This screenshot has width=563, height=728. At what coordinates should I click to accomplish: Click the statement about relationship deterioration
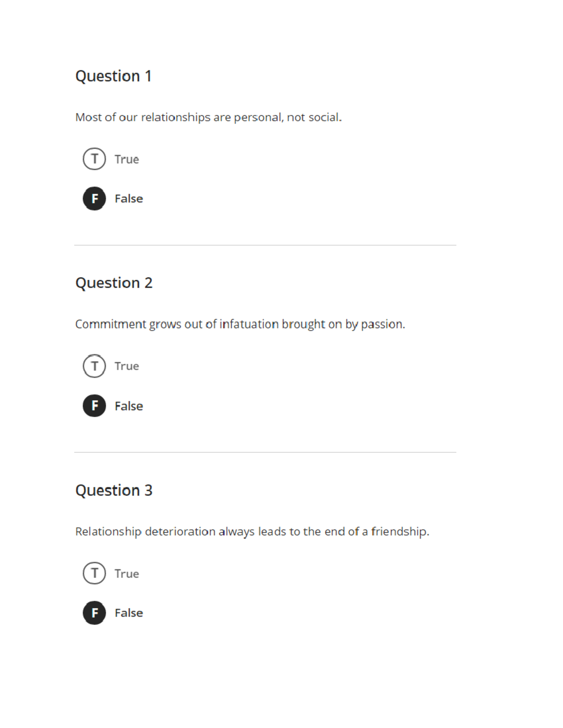click(252, 532)
